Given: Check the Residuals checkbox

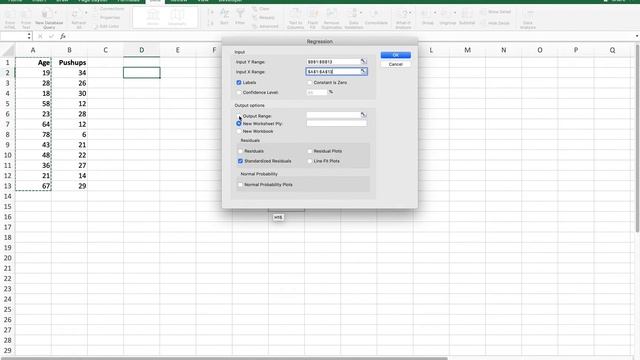Looking at the screenshot, I should click(240, 151).
